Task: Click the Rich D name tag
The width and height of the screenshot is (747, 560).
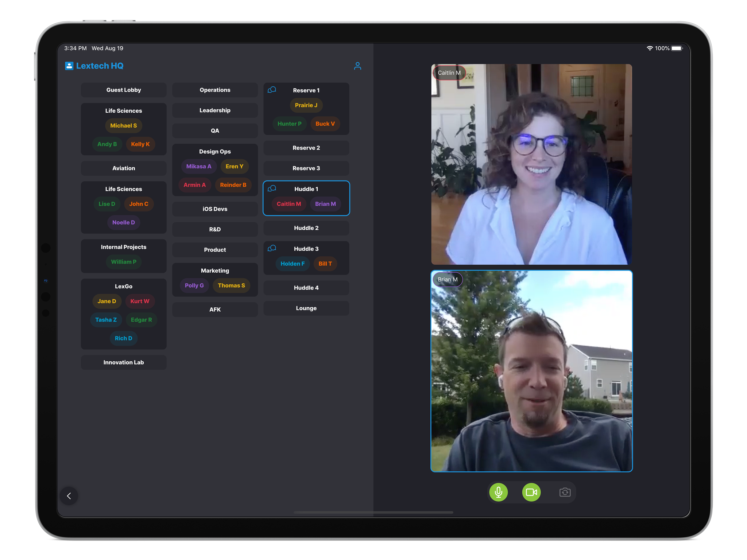Action: (124, 339)
